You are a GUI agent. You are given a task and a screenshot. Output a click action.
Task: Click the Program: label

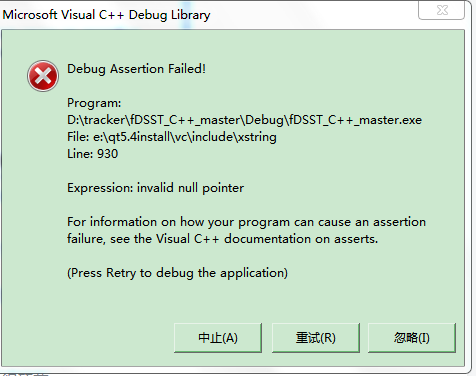point(94,103)
